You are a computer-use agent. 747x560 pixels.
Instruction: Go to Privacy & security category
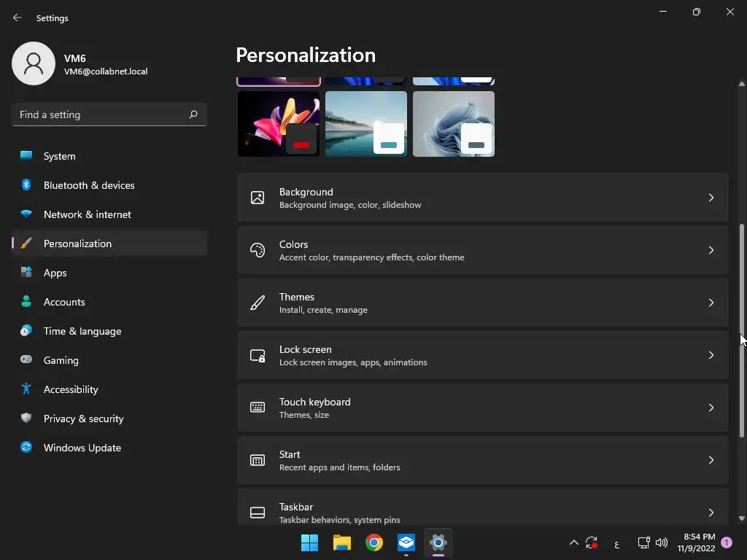point(109,418)
